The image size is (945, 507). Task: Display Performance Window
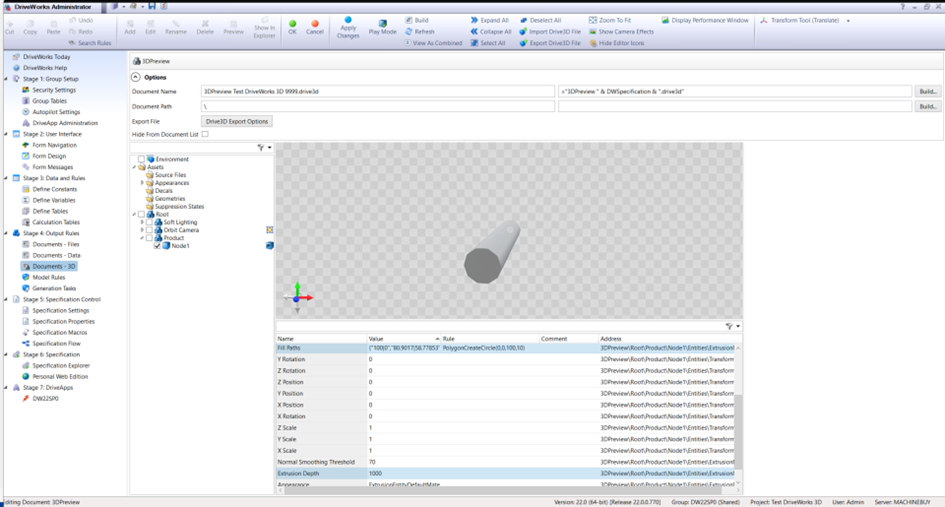(x=705, y=20)
